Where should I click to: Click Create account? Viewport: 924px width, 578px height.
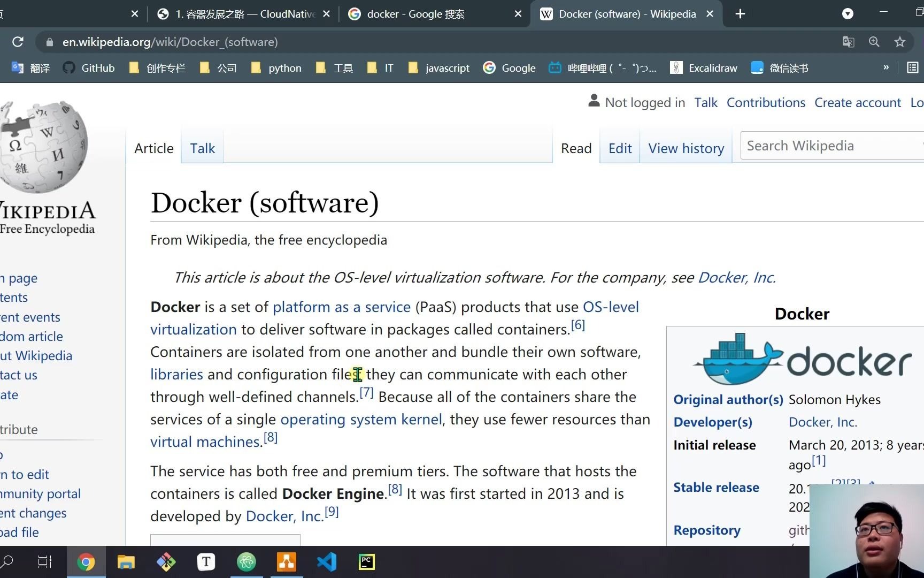point(858,102)
